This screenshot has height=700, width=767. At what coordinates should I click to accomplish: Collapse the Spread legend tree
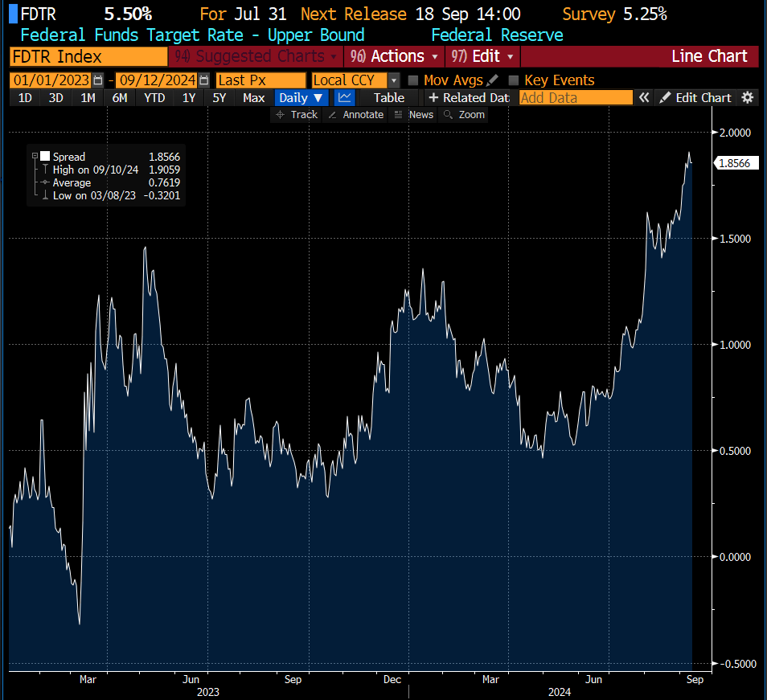pyautogui.click(x=35, y=156)
